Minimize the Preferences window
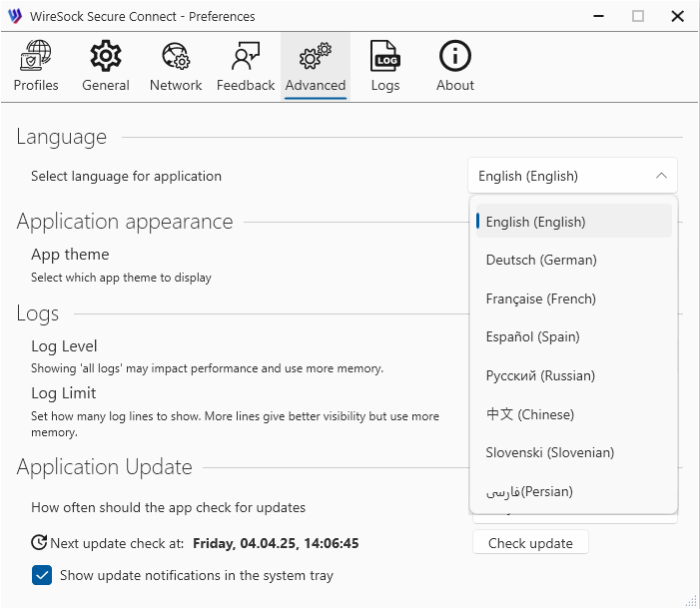This screenshot has height=609, width=700. coord(598,16)
